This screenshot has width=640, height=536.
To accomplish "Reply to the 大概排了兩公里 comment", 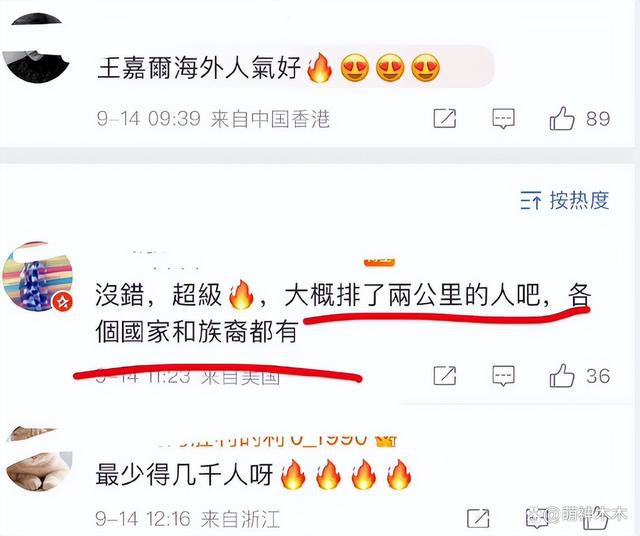I will tap(503, 376).
